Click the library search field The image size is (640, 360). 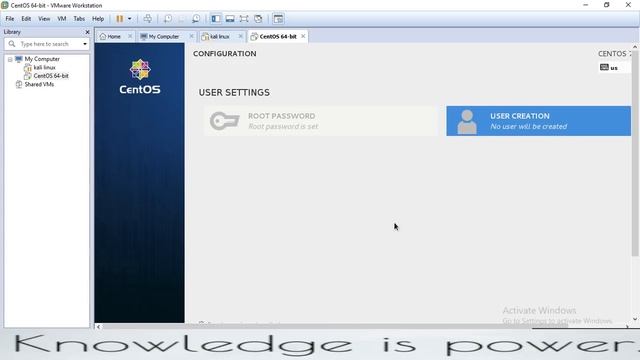(47, 44)
